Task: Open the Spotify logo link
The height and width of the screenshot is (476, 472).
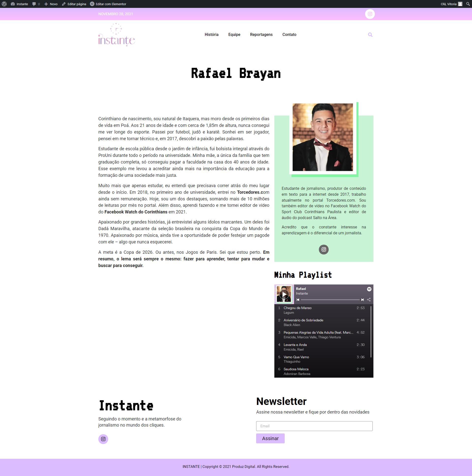Action: point(369,289)
